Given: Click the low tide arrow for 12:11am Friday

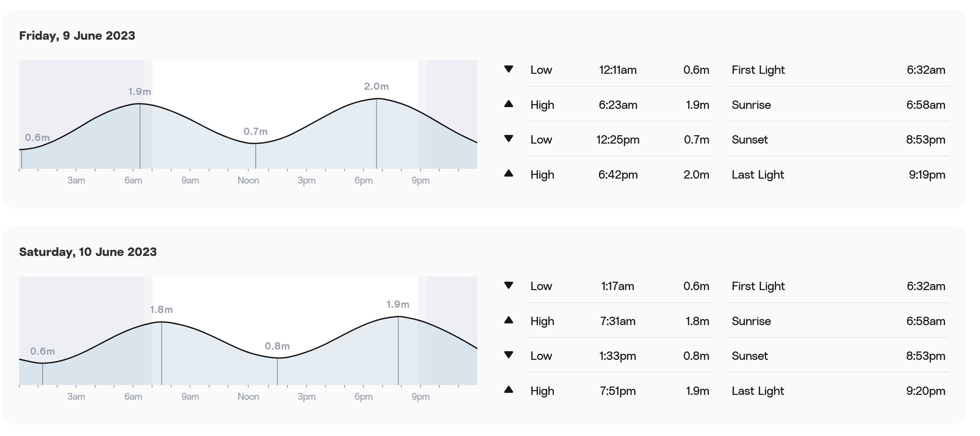Looking at the screenshot, I should click(509, 69).
